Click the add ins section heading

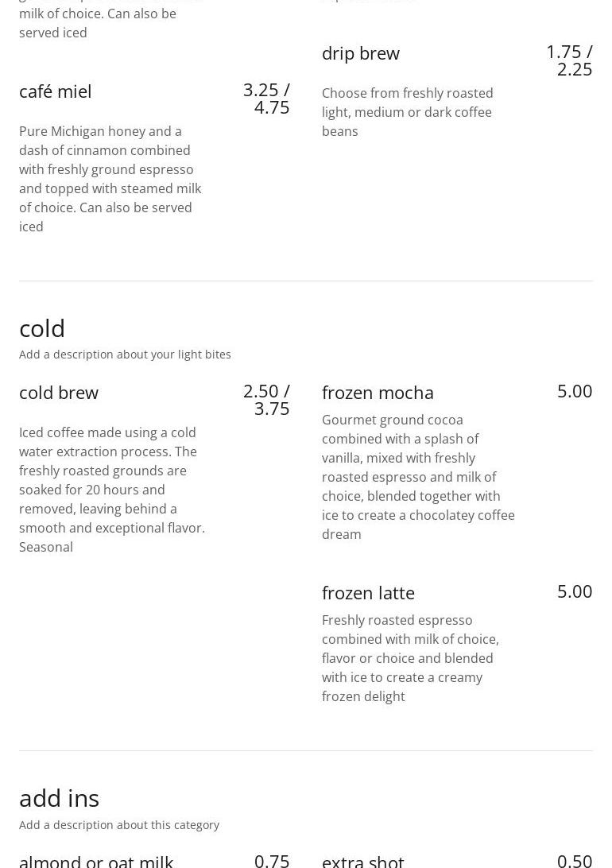point(60,798)
